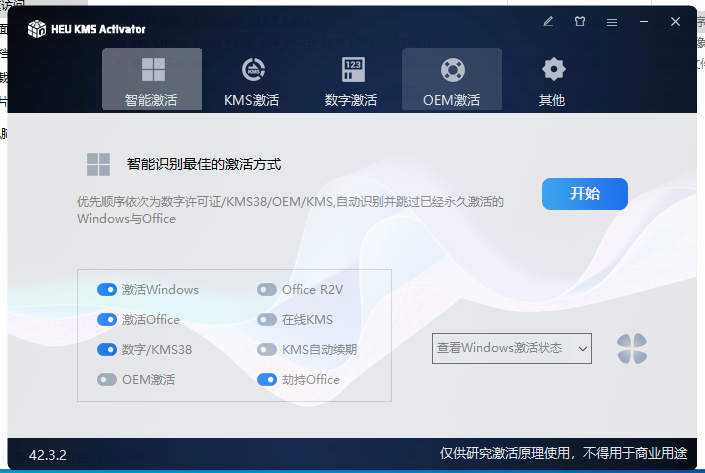Click the Windows logo beside 智能识别 heading
Image resolution: width=705 pixels, height=473 pixels.
pyautogui.click(x=98, y=164)
